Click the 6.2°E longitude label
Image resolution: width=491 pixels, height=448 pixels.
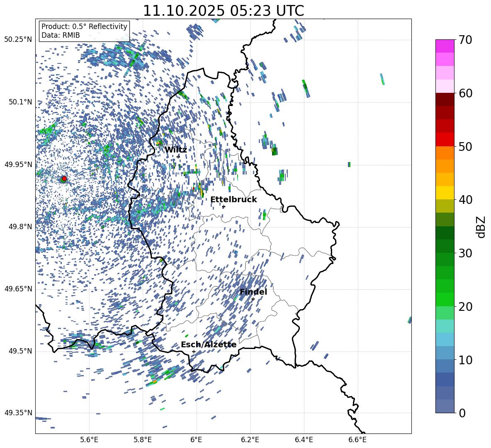tap(250, 440)
